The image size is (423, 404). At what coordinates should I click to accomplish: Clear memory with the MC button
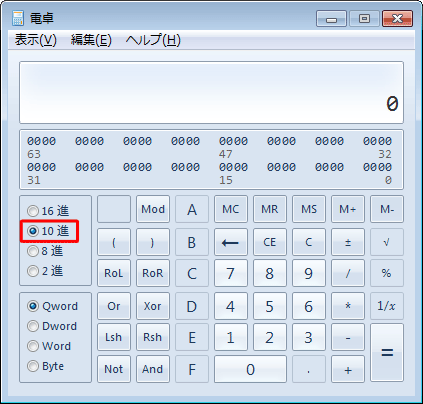(x=231, y=209)
